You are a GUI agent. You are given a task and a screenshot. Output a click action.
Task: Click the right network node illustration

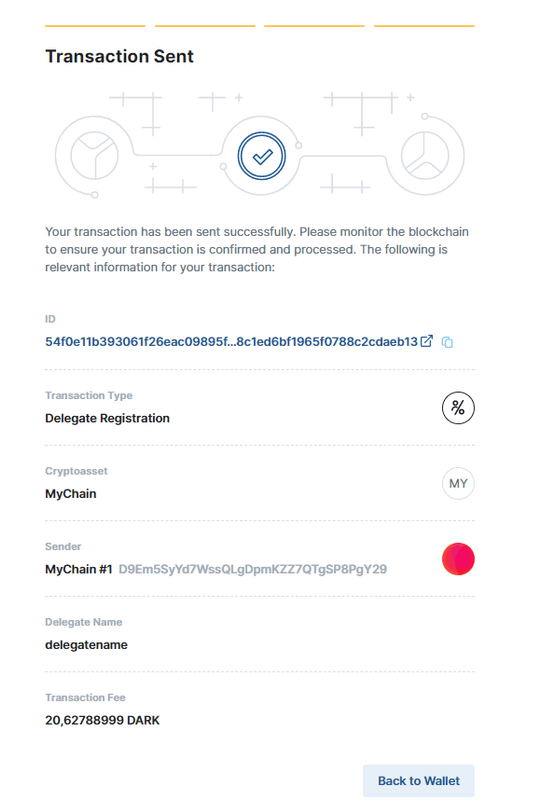tap(425, 156)
